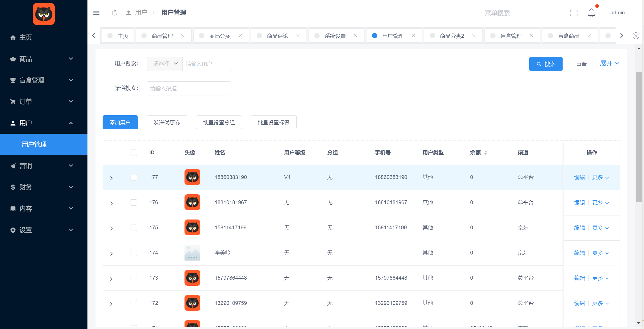Click the 请输入渠道 input field
This screenshot has height=329, width=644.
click(189, 88)
